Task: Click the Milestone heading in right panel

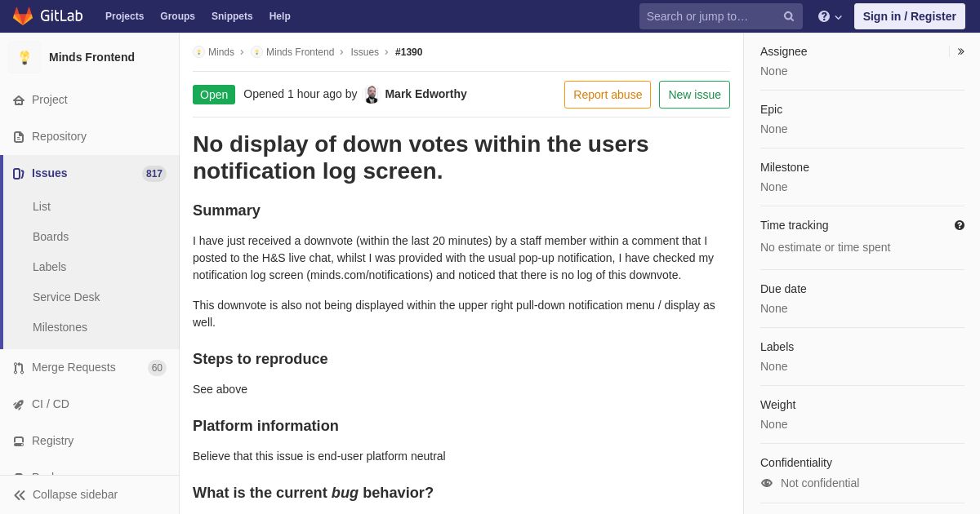Action: point(785,167)
